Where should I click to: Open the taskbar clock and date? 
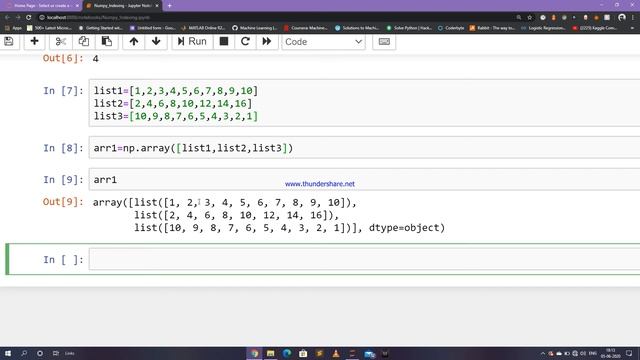[x=611, y=353]
